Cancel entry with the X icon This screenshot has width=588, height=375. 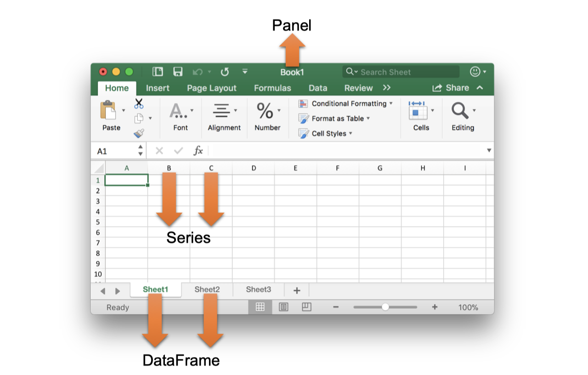point(159,151)
